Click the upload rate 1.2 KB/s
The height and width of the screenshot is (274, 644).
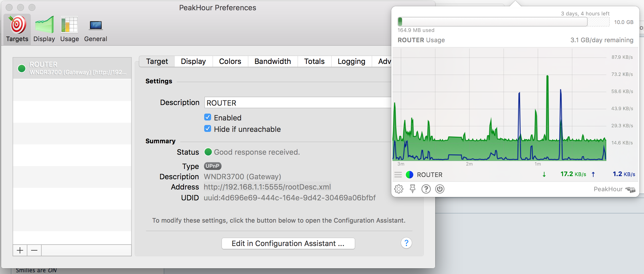[624, 174]
